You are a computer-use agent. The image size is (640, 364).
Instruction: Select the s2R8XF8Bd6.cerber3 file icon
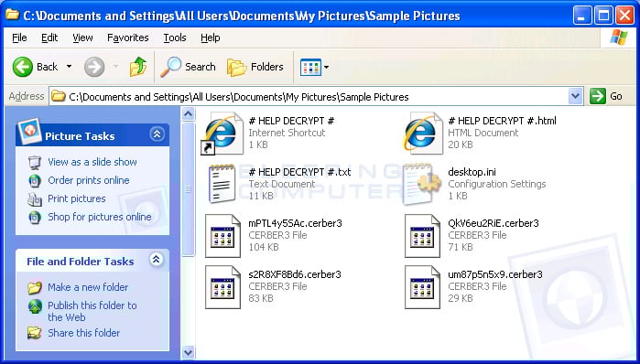click(222, 287)
